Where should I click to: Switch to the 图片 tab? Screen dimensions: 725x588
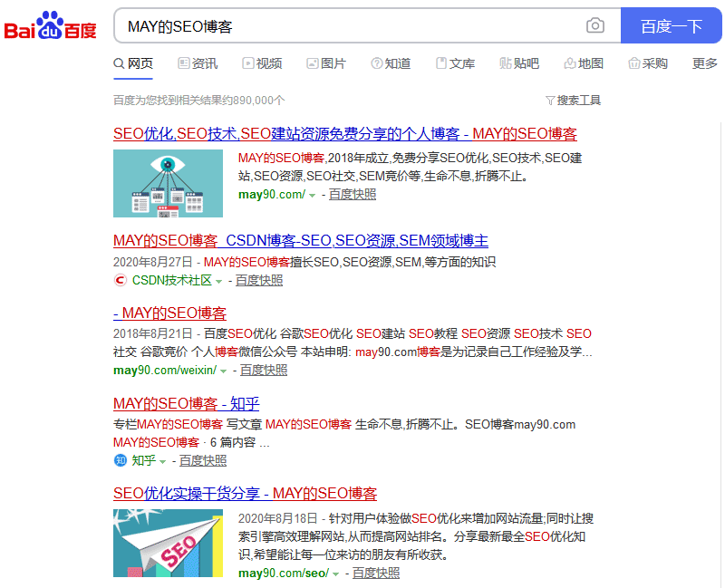point(326,63)
